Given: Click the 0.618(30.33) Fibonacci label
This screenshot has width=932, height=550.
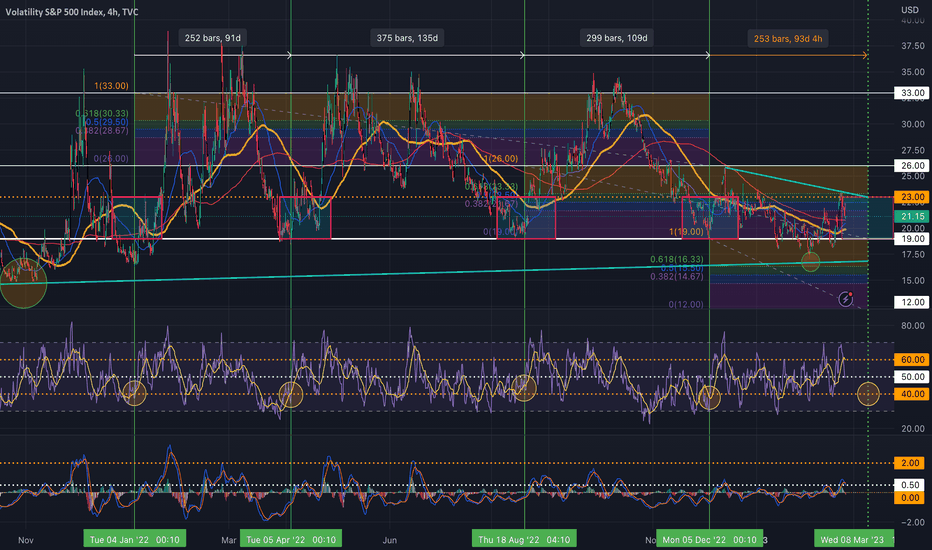Looking at the screenshot, I should click(102, 113).
